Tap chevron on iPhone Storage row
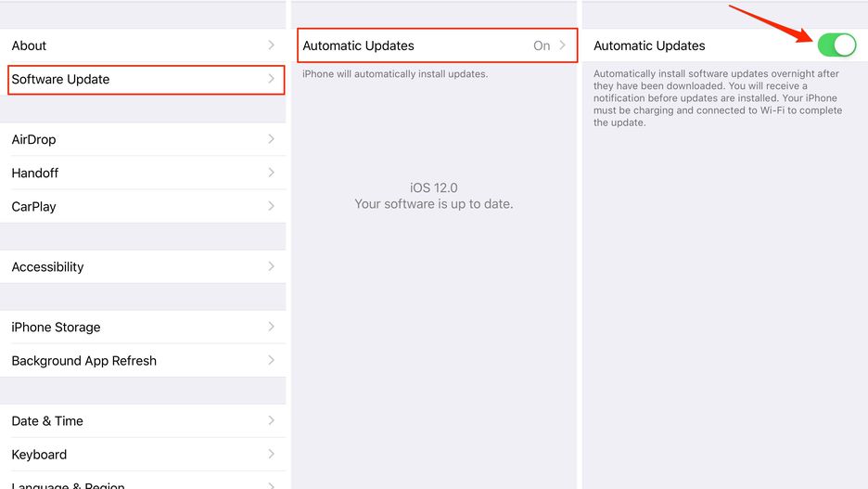The width and height of the screenshot is (868, 489). (x=271, y=327)
